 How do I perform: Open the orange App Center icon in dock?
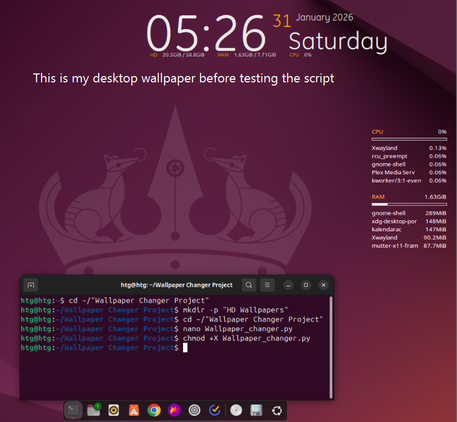[134, 410]
